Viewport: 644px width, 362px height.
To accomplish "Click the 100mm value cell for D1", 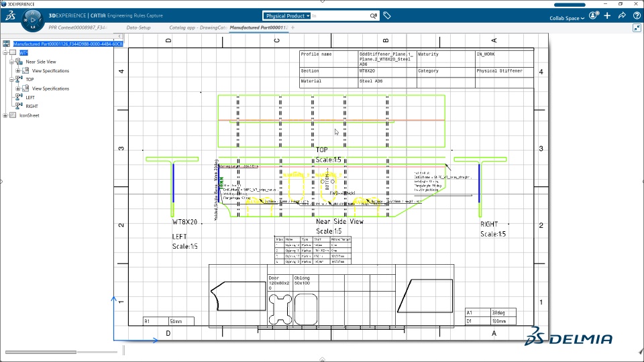I will coord(503,321).
